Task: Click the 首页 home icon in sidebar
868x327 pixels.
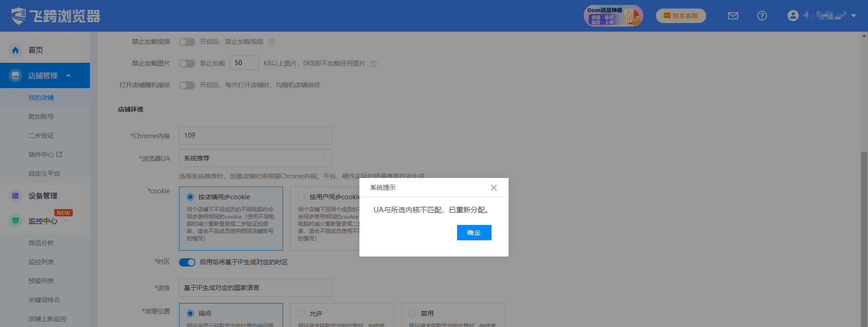Action: tap(15, 50)
